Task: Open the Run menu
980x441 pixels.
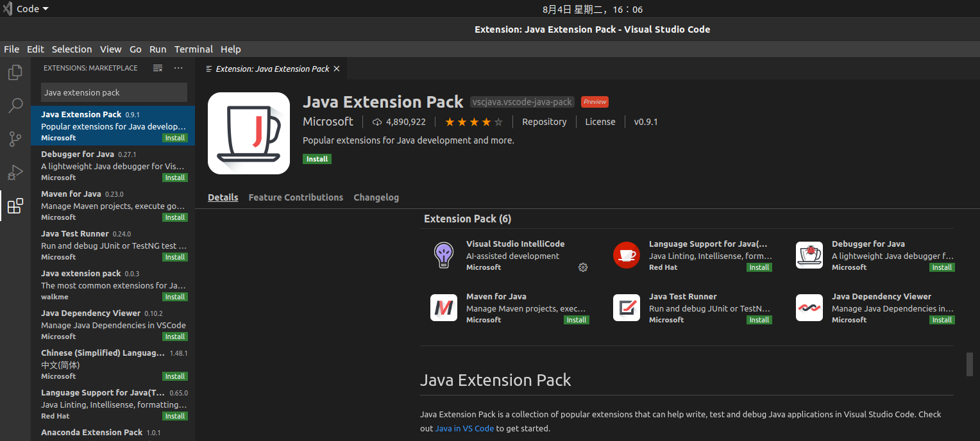Action: coord(158,49)
